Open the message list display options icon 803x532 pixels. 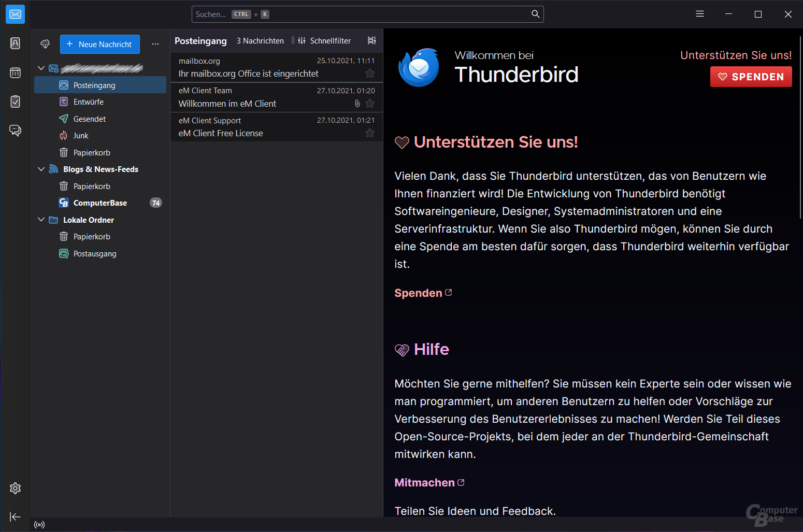coord(371,40)
